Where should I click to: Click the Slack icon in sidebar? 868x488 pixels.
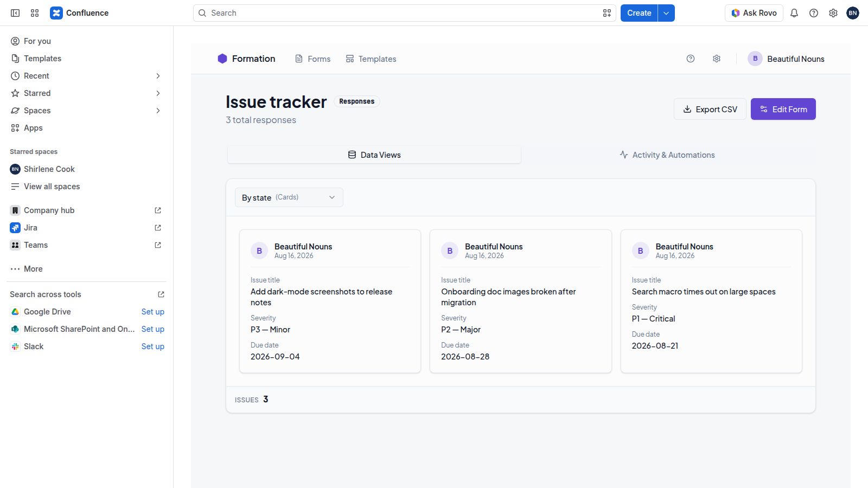click(x=15, y=346)
